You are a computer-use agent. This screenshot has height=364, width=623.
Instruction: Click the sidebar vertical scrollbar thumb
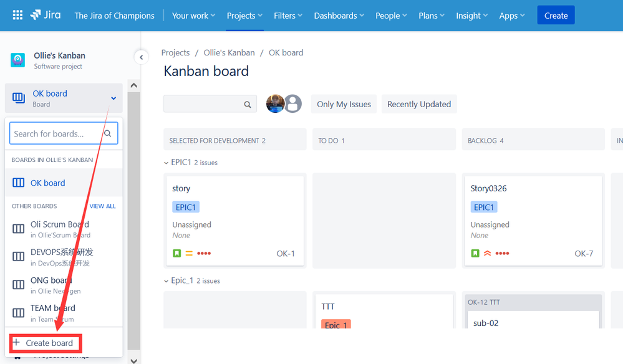[134, 221]
